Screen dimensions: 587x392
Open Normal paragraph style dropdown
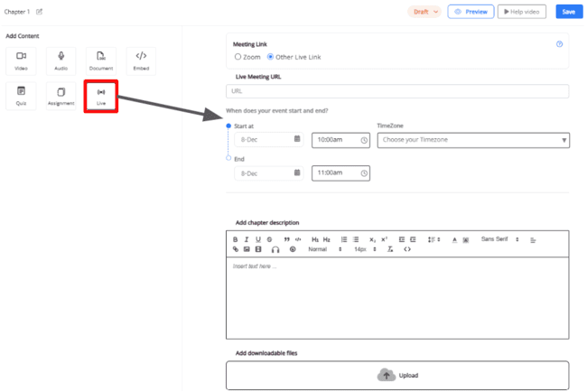(x=325, y=249)
